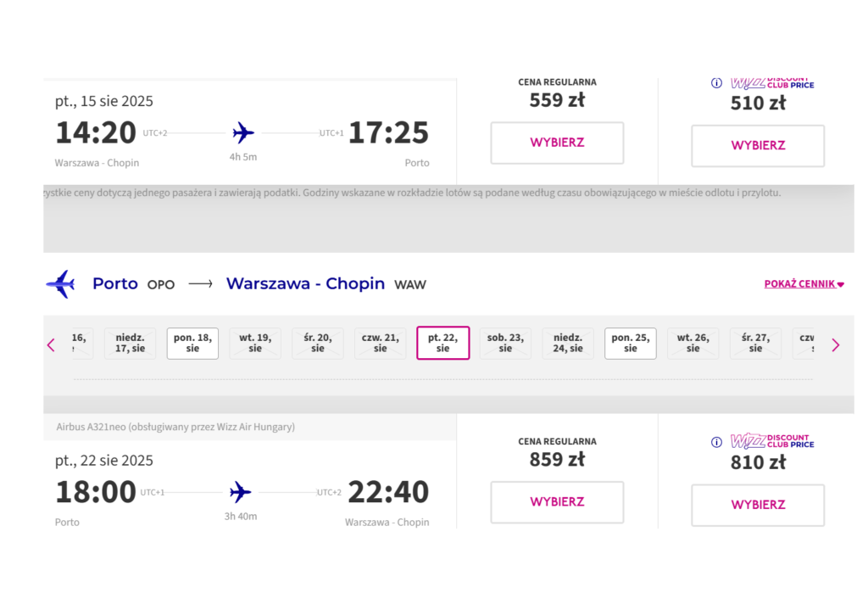Choose the 510 zł Discount Club Wybierz button
Viewport: 868px width, 593px height.
(758, 146)
